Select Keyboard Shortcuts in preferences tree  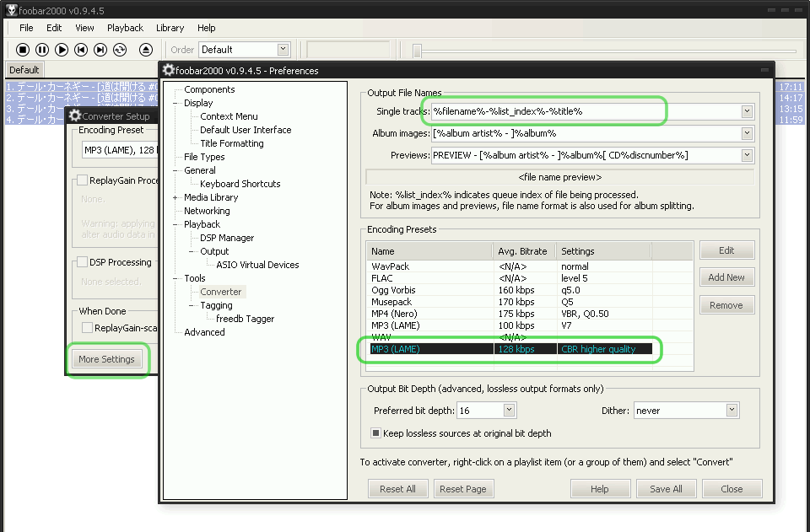tap(240, 184)
